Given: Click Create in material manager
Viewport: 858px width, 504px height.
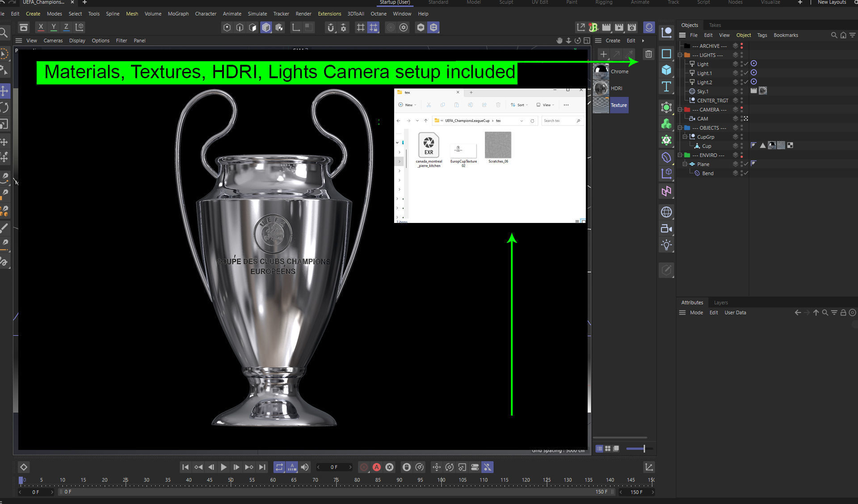Looking at the screenshot, I should [x=613, y=41].
